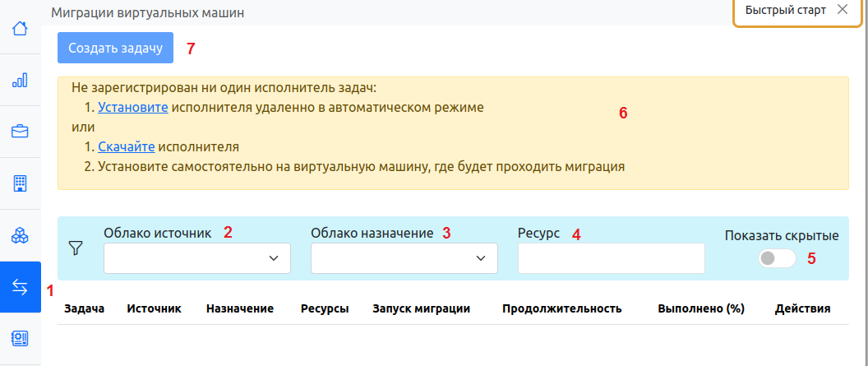The height and width of the screenshot is (366, 868).
Task: Click the server card icon at sidebar bottom
Action: coord(20,338)
